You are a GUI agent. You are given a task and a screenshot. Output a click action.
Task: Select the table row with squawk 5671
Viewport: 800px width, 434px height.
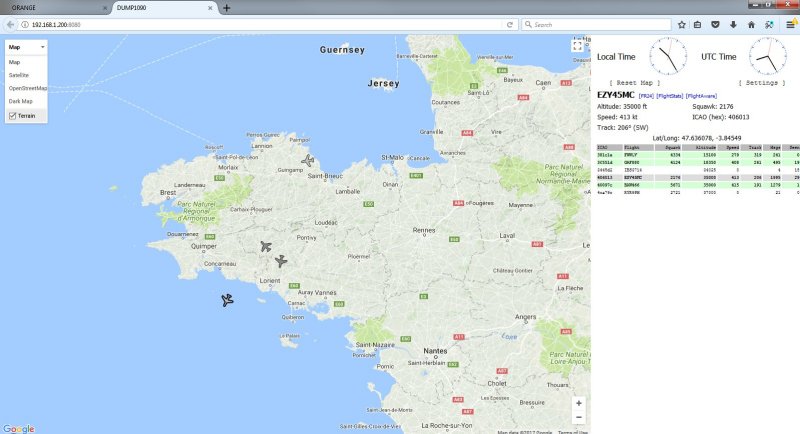pyautogui.click(x=698, y=185)
